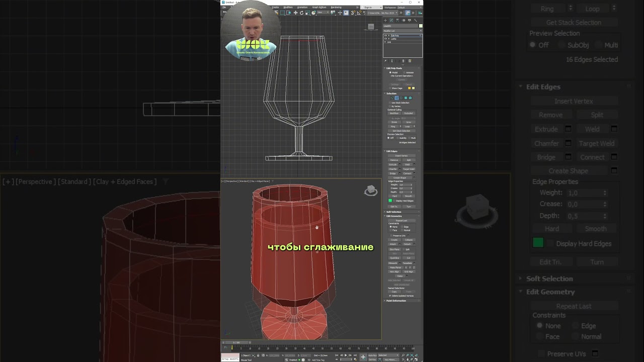Go to the start frame
The image size is (644, 362).
click(337, 355)
